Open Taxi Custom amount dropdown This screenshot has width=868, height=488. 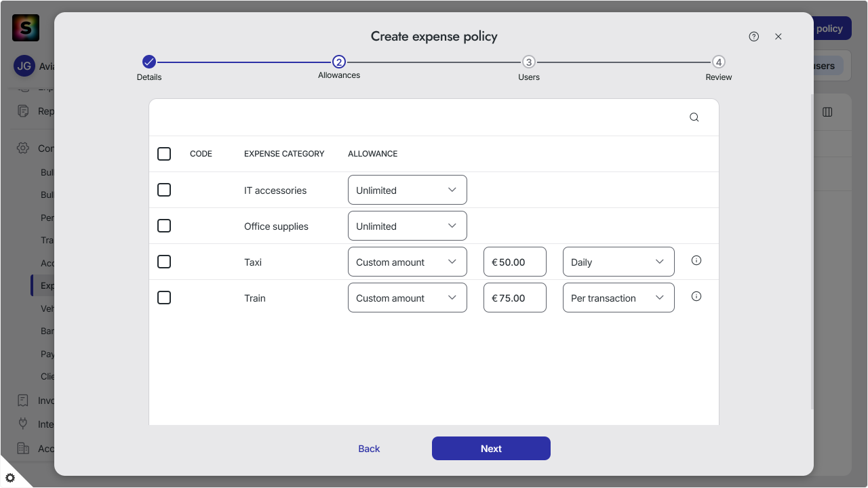(408, 262)
